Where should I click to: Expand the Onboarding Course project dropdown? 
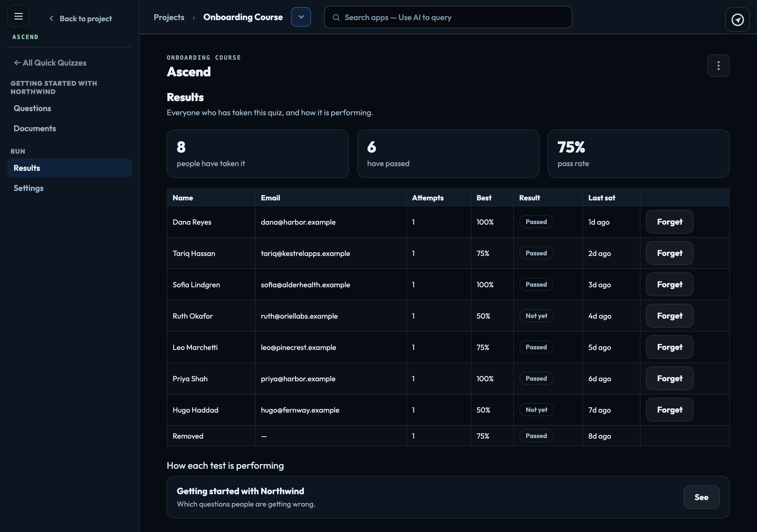click(x=301, y=17)
